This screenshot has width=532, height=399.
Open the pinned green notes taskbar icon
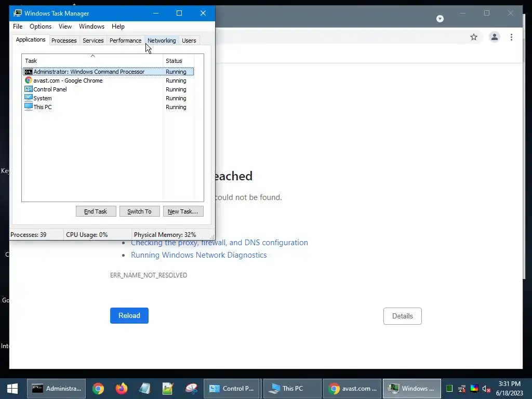tap(168, 389)
